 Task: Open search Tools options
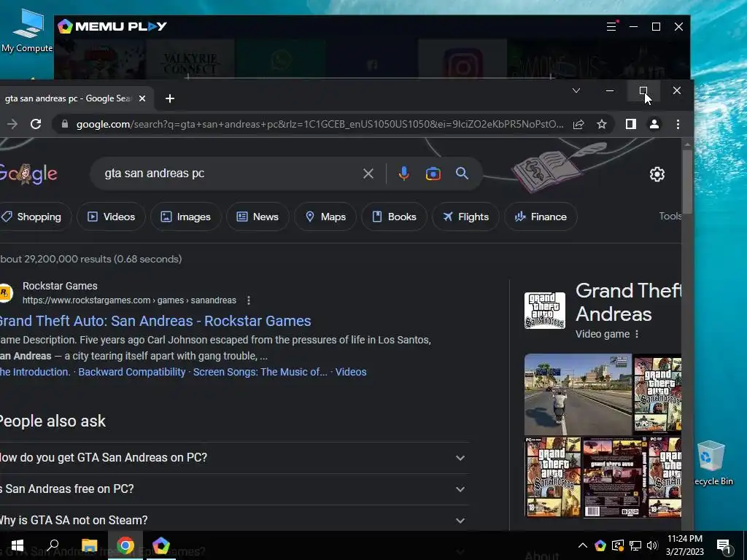click(670, 216)
